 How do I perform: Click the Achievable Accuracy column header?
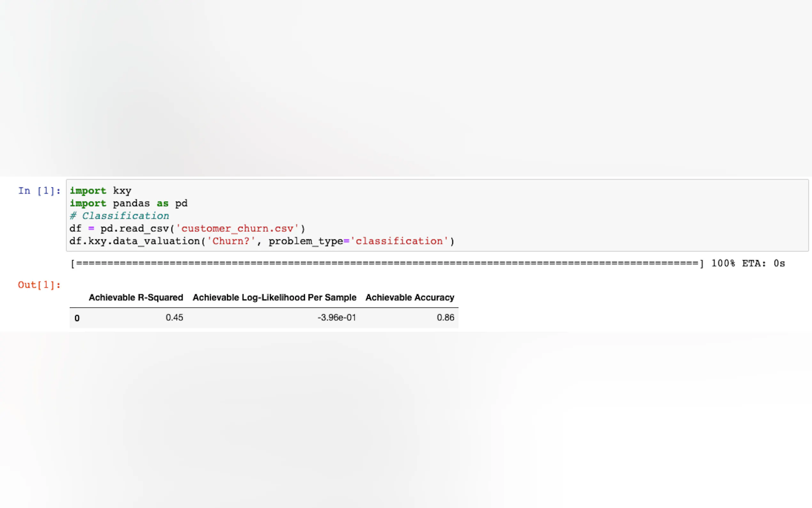[x=410, y=298]
